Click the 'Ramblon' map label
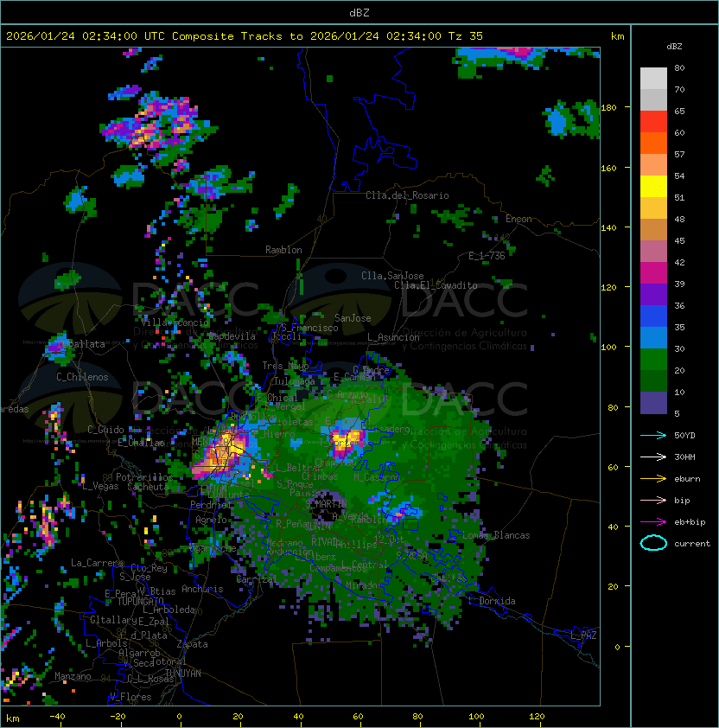The width and height of the screenshot is (719, 728). point(283,250)
